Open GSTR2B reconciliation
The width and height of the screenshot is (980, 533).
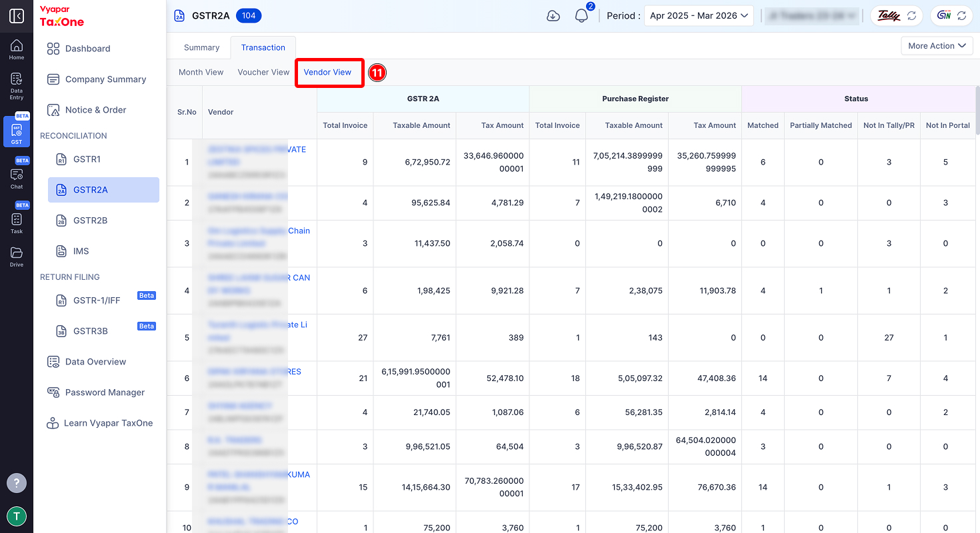pos(103,221)
